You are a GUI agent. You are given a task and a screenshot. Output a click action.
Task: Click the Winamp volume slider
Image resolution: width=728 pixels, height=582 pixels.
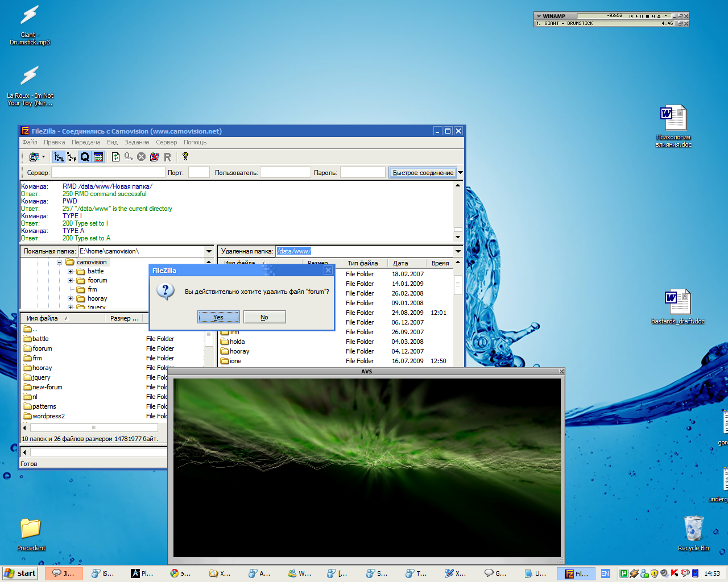coord(667,16)
